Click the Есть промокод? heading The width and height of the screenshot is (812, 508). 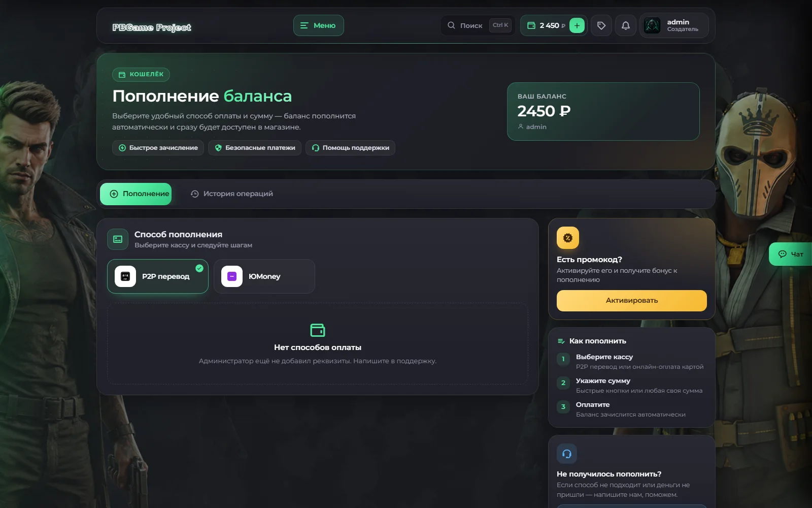click(x=589, y=260)
